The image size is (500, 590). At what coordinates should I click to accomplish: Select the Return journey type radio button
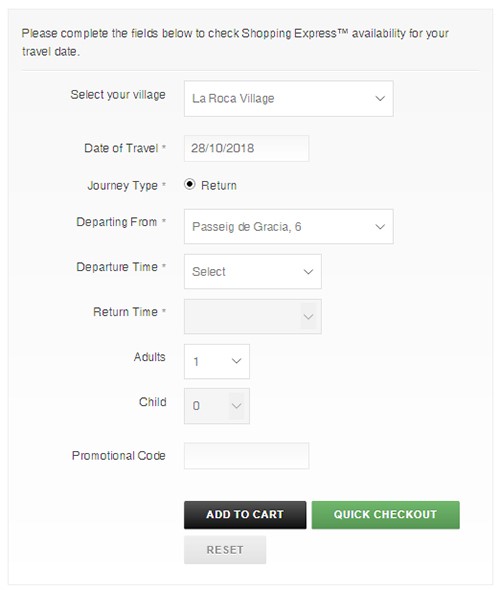coord(190,184)
